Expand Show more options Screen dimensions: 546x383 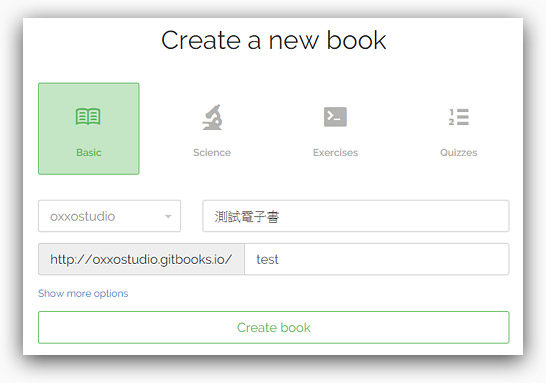[83, 294]
